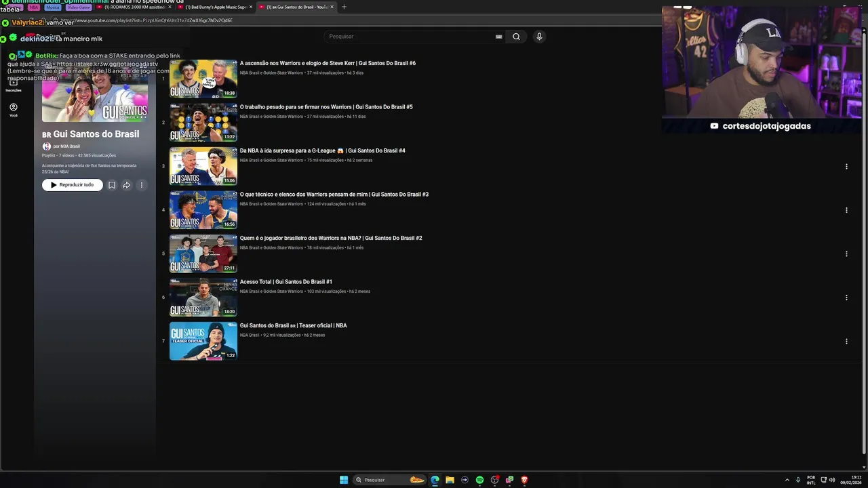Screen dimensions: 868x488
Task: Open options menu for episode #4 row
Action: pos(846,166)
